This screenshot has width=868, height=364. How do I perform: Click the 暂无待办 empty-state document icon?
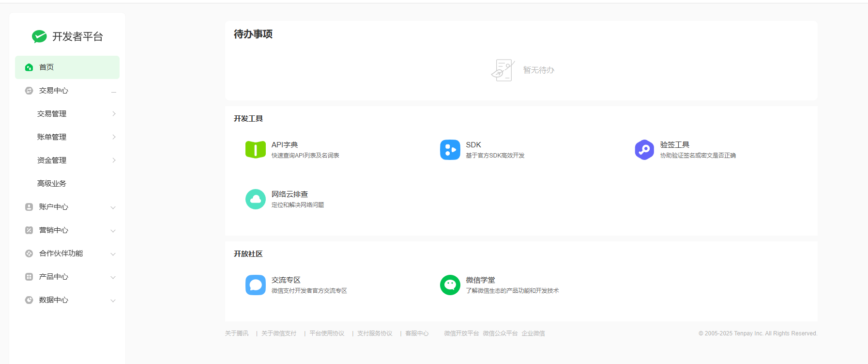503,70
